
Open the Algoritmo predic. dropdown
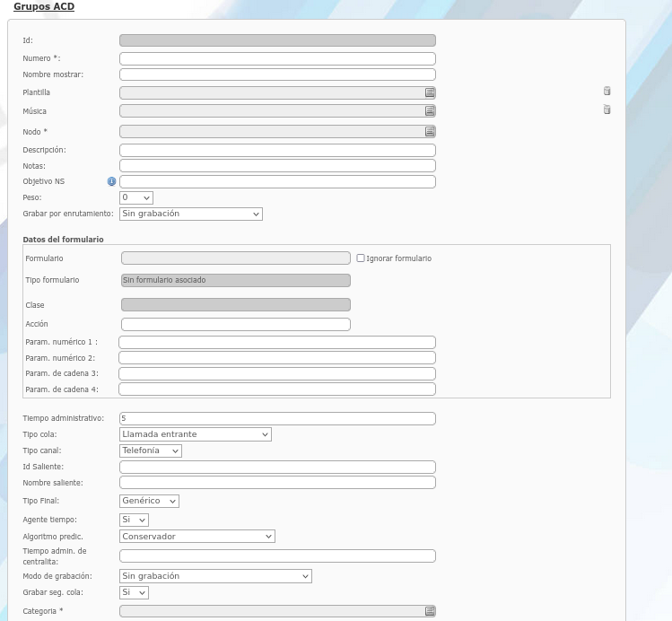(x=197, y=536)
